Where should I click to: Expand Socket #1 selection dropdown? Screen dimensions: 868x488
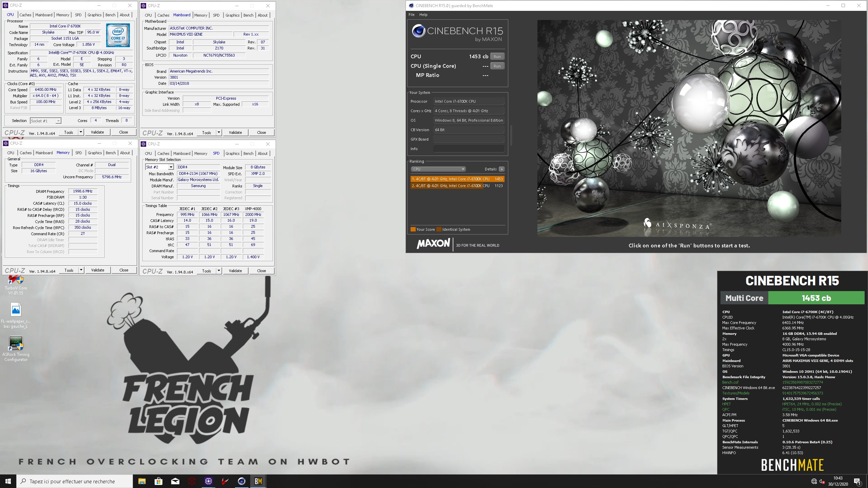[x=58, y=121]
